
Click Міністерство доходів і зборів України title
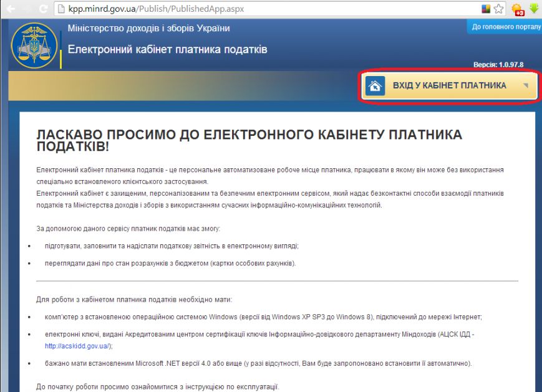point(148,28)
